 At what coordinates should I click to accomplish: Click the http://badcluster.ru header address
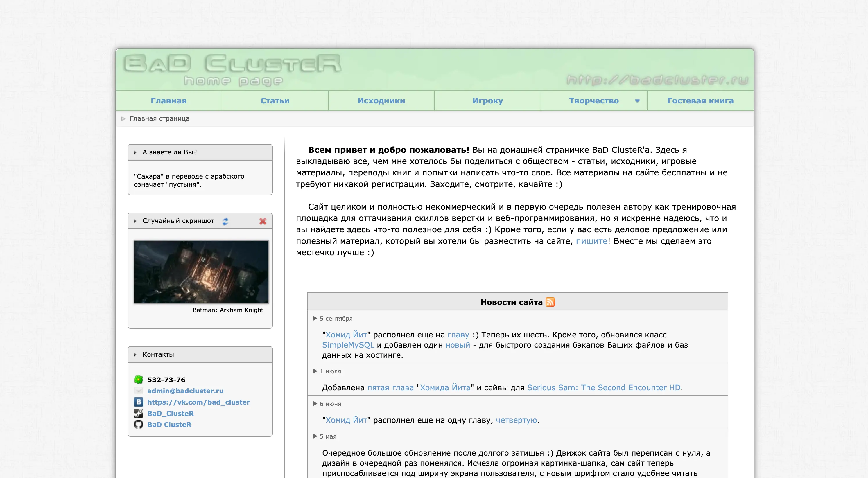click(x=657, y=80)
